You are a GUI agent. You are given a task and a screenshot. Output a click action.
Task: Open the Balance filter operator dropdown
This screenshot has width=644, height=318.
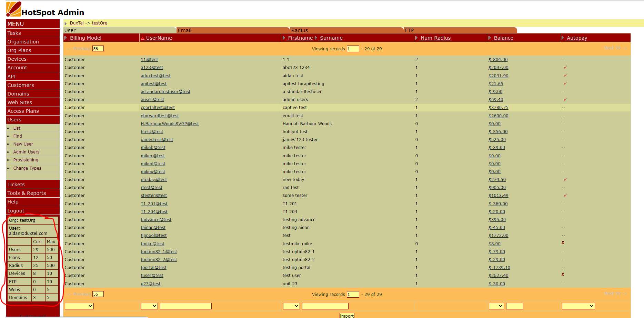[x=496, y=306]
